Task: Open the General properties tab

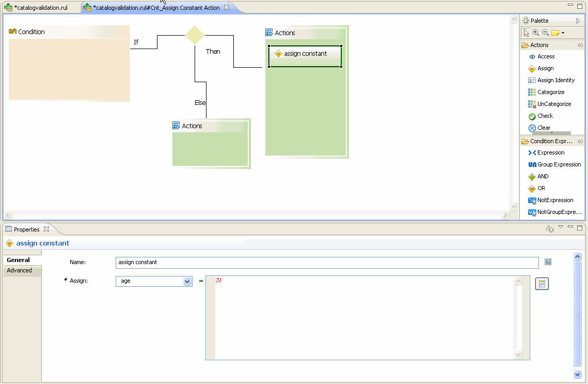Action: pyautogui.click(x=22, y=260)
